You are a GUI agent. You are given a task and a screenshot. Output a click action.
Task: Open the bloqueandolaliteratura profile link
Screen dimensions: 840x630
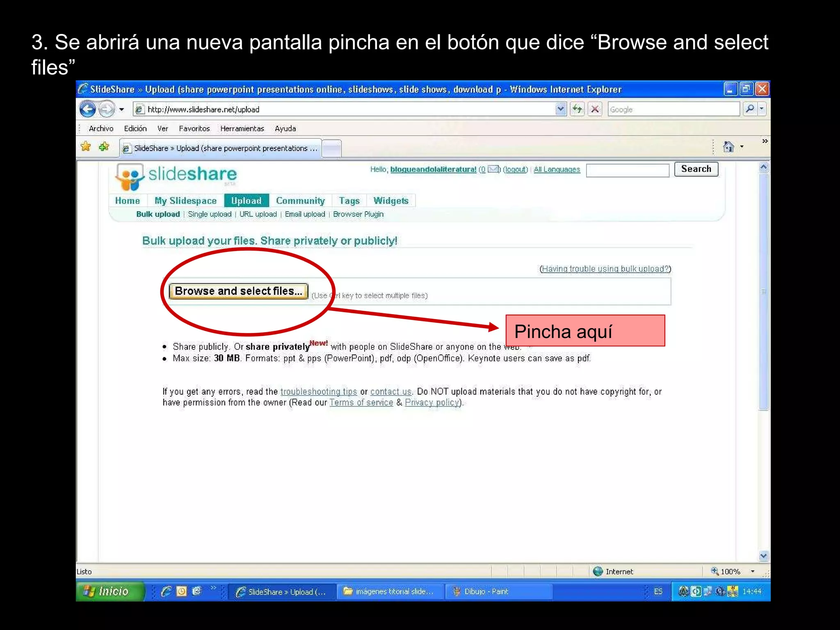[433, 169]
